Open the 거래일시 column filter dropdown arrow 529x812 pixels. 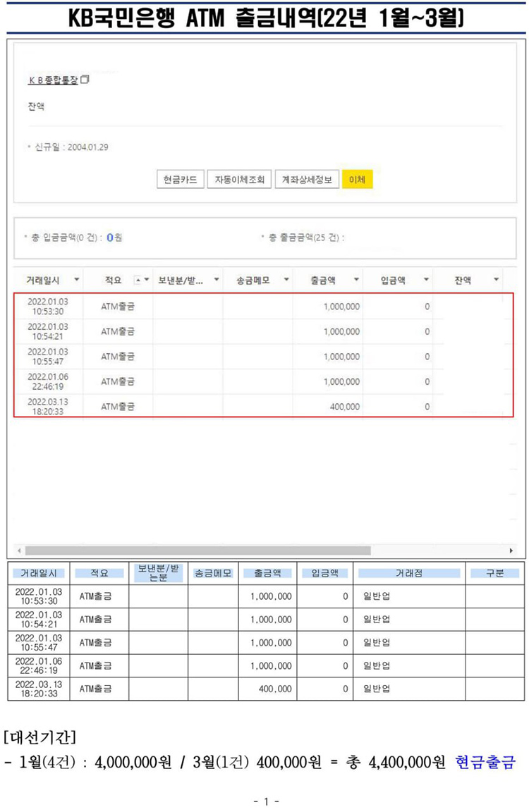tap(77, 280)
